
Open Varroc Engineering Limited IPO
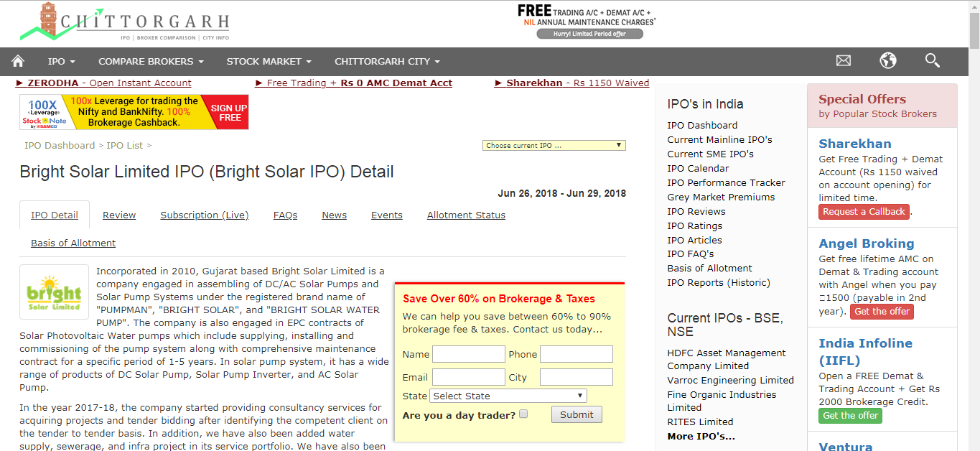coord(730,381)
